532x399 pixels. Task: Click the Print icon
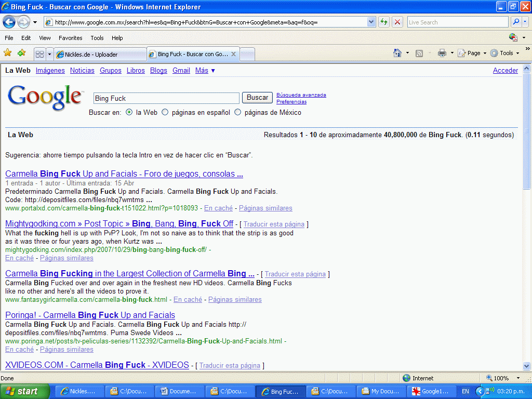[442, 53]
